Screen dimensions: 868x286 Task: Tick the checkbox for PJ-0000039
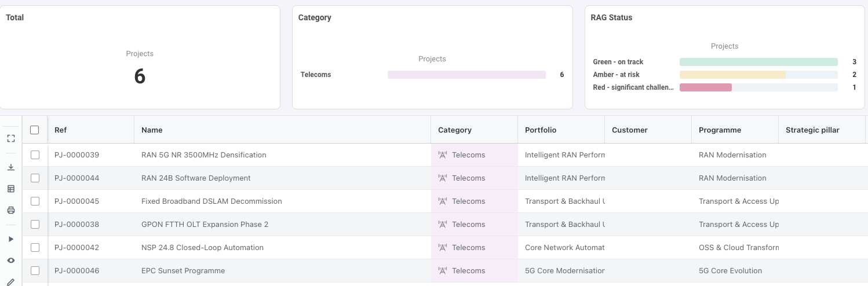(x=35, y=155)
